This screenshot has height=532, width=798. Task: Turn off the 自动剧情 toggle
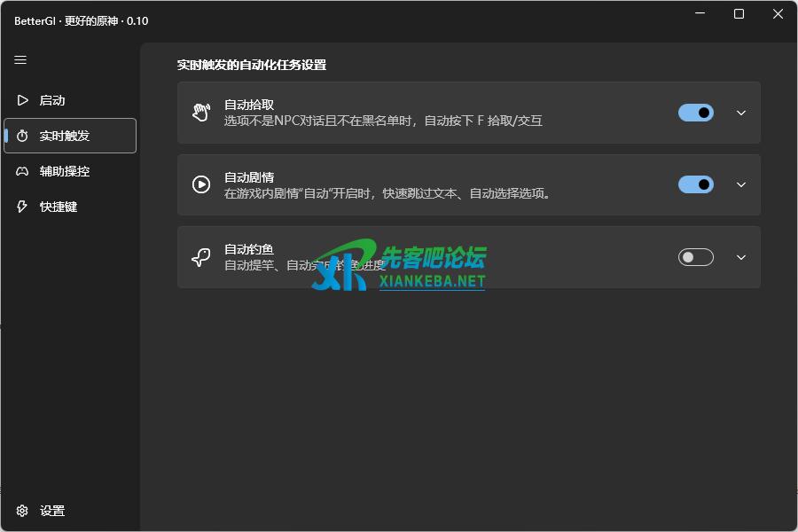pyautogui.click(x=696, y=184)
